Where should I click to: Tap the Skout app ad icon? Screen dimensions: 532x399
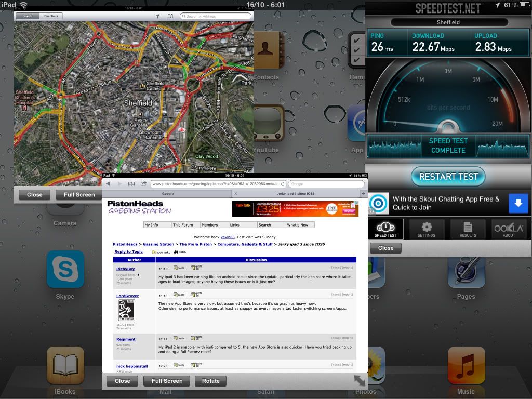378,204
